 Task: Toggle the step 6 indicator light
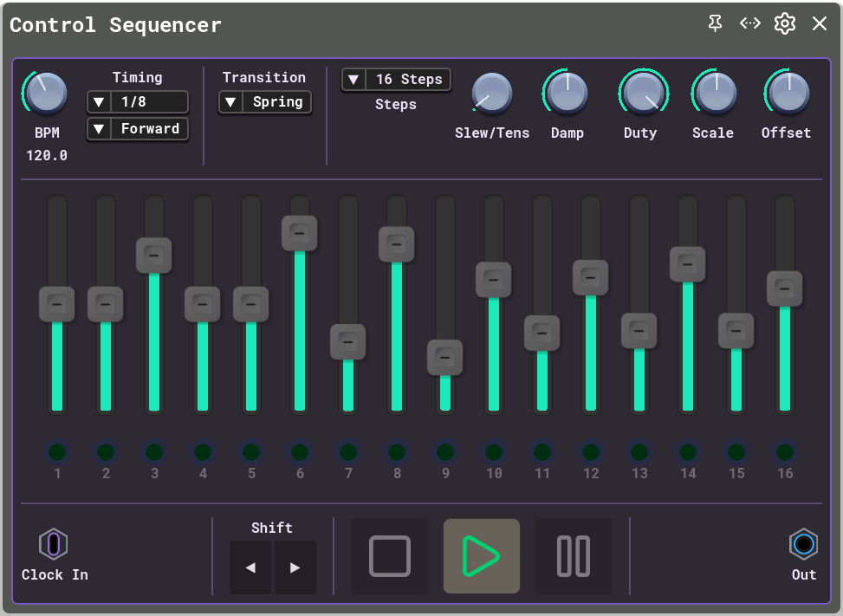pyautogui.click(x=300, y=452)
